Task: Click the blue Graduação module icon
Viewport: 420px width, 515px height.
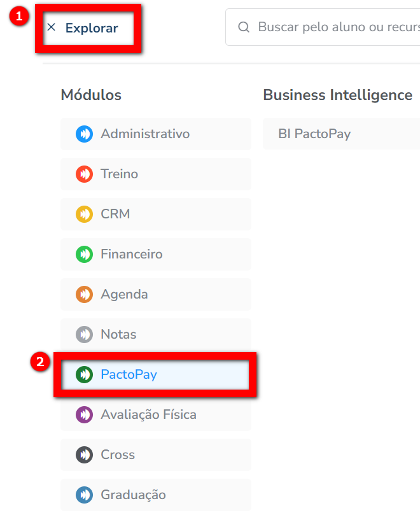Action: [x=84, y=495]
